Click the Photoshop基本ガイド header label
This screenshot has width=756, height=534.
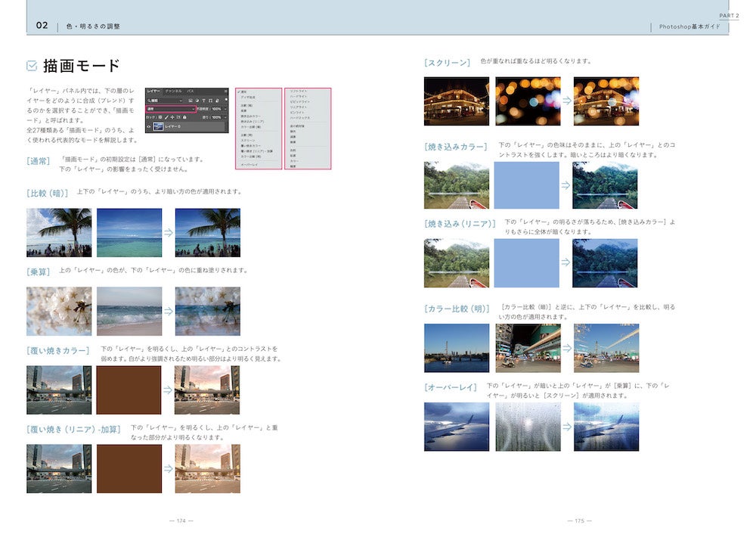(689, 26)
